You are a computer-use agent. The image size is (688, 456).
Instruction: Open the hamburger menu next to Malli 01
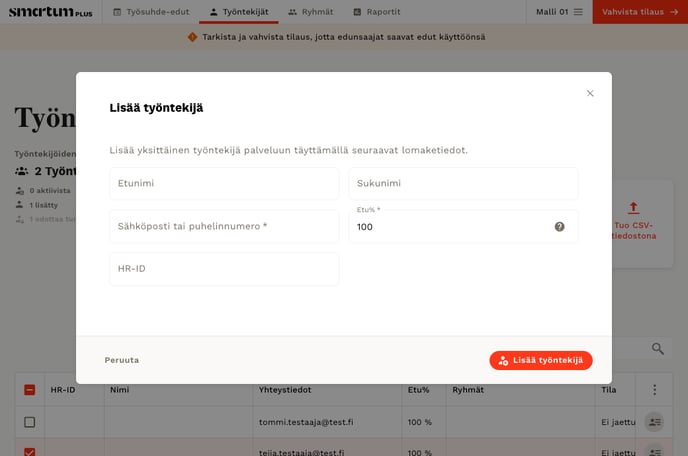point(577,12)
